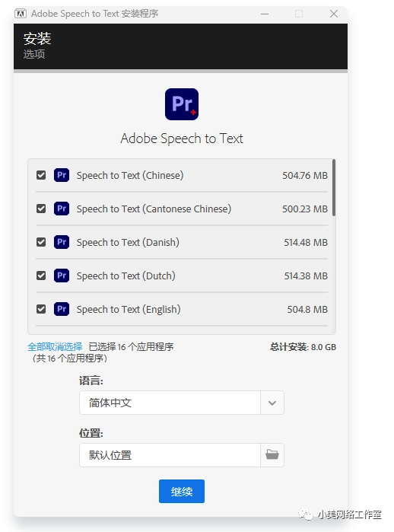Uncheck the Speech to Text (Chinese) checkbox

41,175
